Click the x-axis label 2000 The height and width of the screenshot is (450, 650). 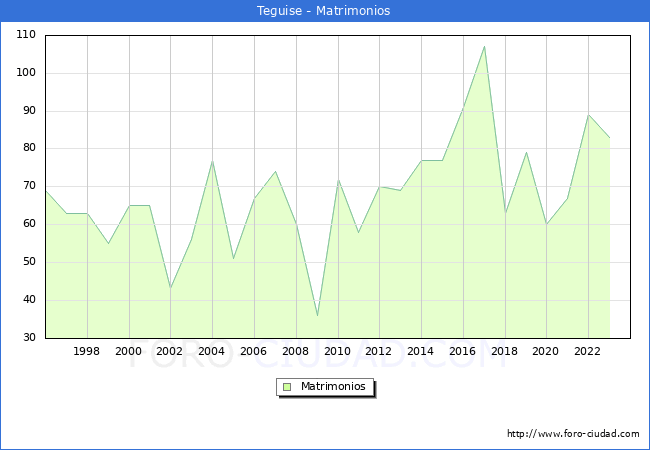tap(128, 351)
